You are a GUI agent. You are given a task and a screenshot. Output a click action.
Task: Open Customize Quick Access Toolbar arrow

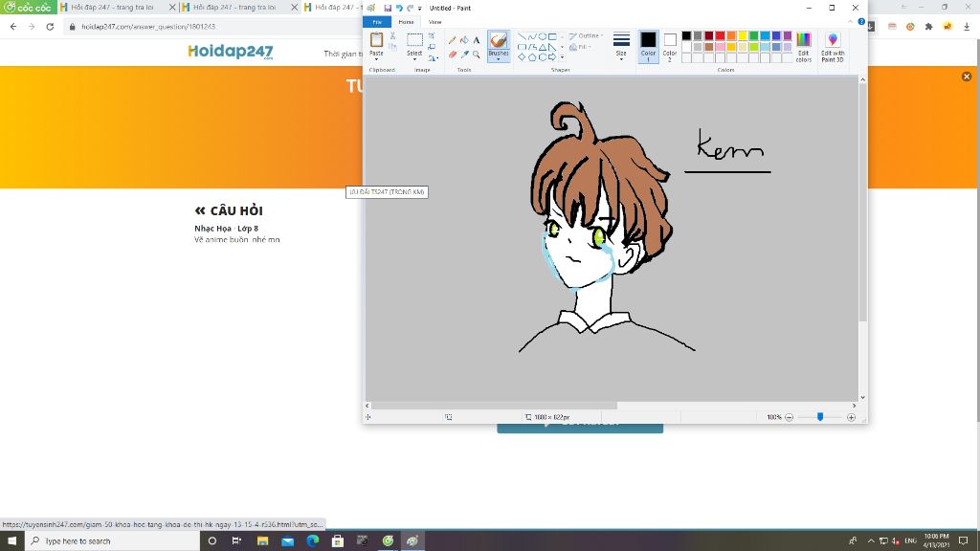[x=419, y=8]
